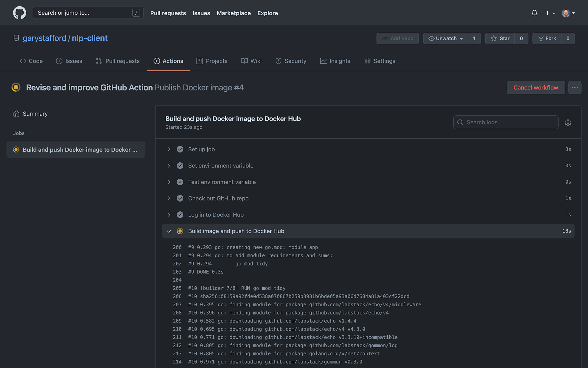Viewport: 588px width, 368px height.
Task: Open the plus create-new menu
Action: click(550, 13)
